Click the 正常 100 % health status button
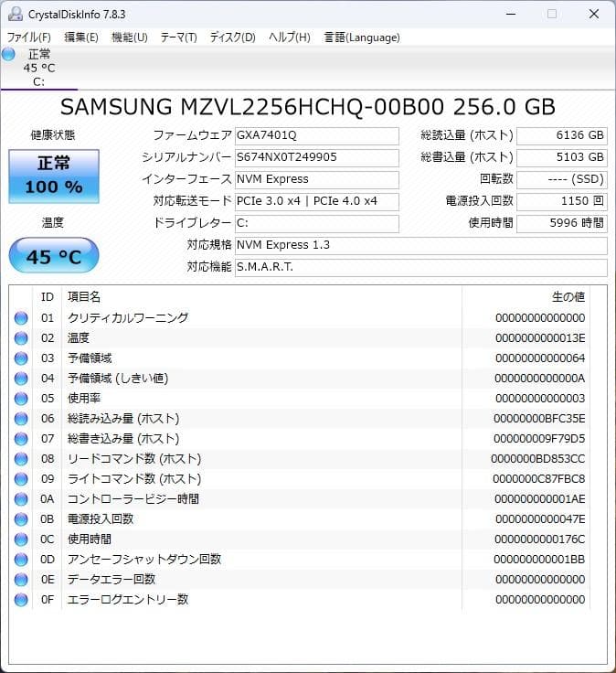616x673 pixels. [54, 176]
